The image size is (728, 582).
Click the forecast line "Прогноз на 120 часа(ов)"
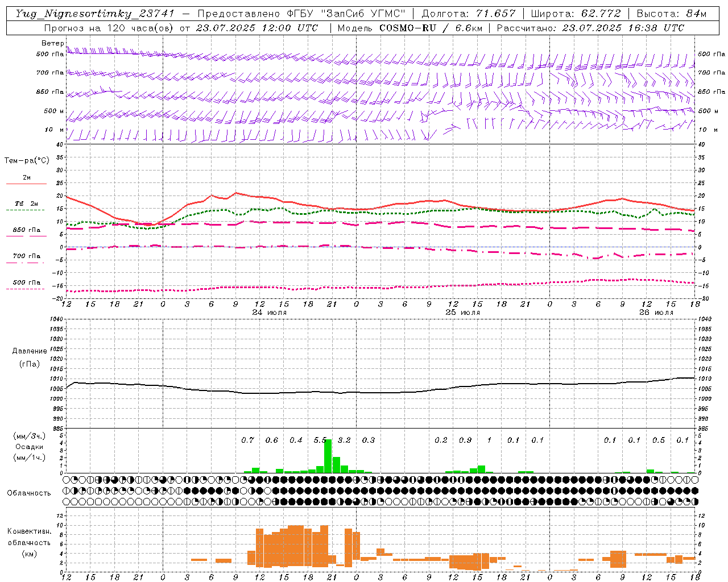[109, 28]
